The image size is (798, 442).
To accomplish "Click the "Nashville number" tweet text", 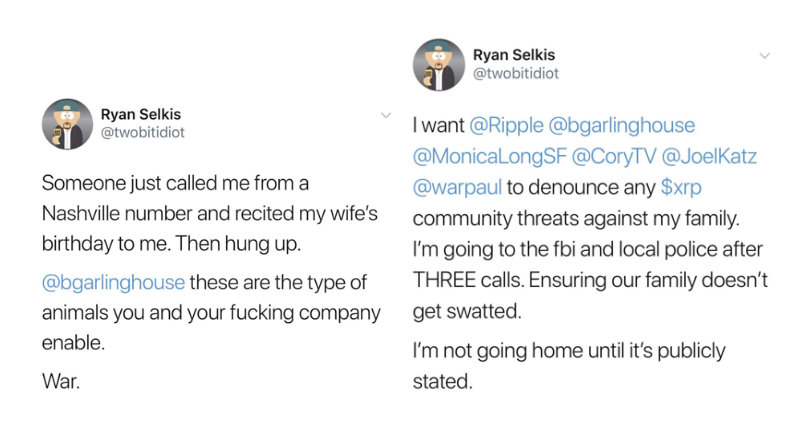I will (x=126, y=214).
